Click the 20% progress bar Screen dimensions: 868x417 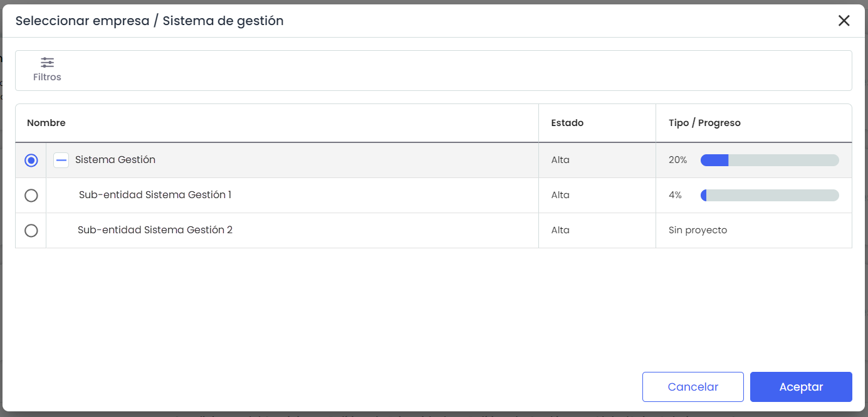pos(769,161)
